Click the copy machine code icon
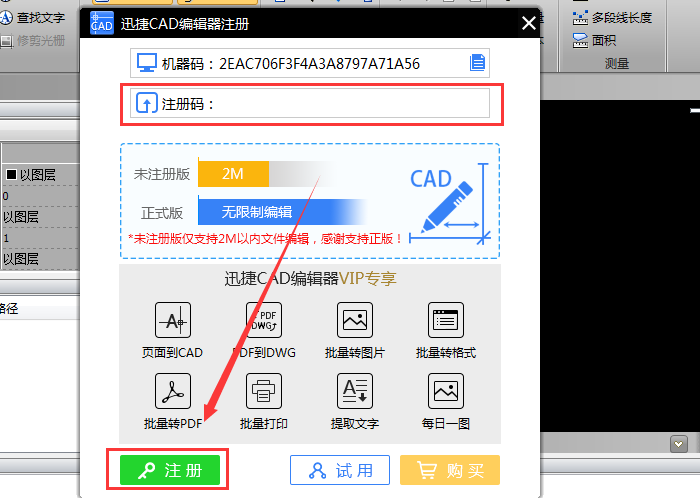Screen dimensions: 700x498 click(x=477, y=62)
